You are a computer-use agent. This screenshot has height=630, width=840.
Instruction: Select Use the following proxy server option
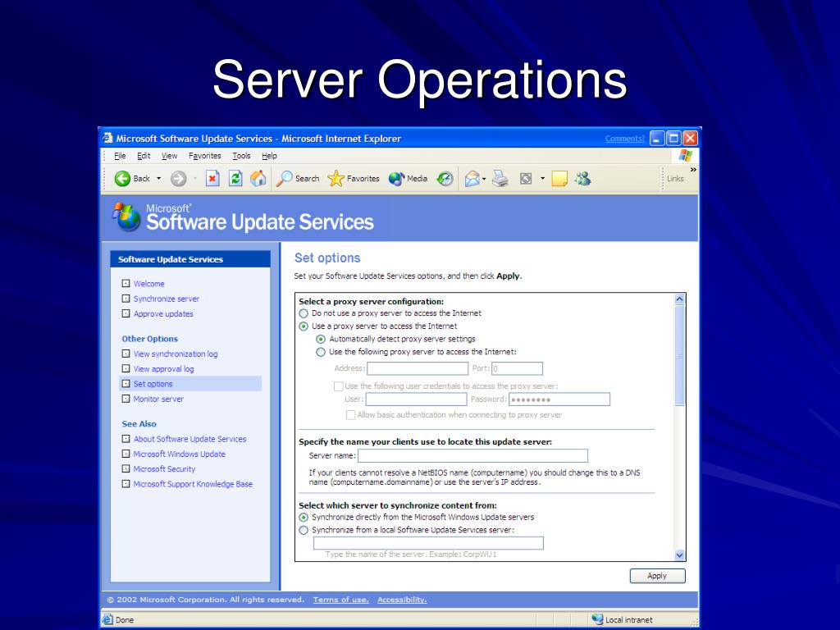click(321, 352)
